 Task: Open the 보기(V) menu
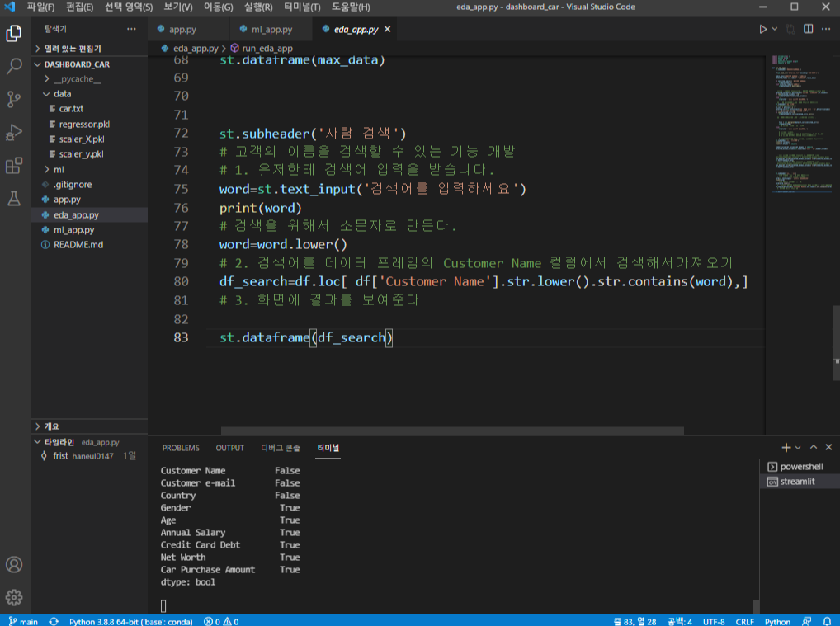[178, 7]
